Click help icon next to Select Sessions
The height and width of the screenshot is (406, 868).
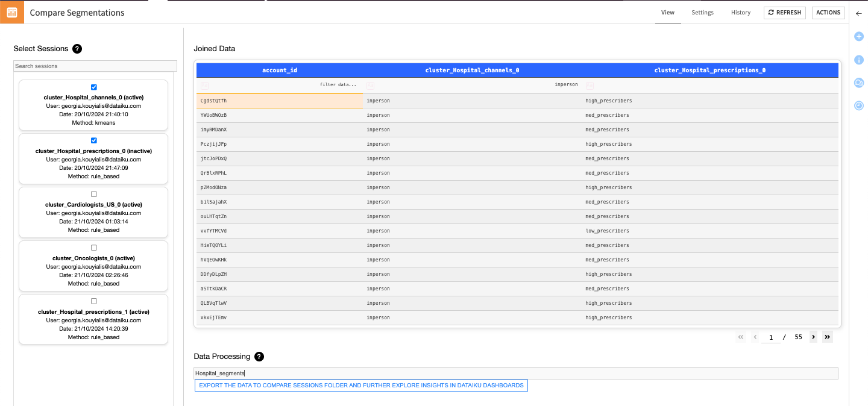(x=77, y=49)
